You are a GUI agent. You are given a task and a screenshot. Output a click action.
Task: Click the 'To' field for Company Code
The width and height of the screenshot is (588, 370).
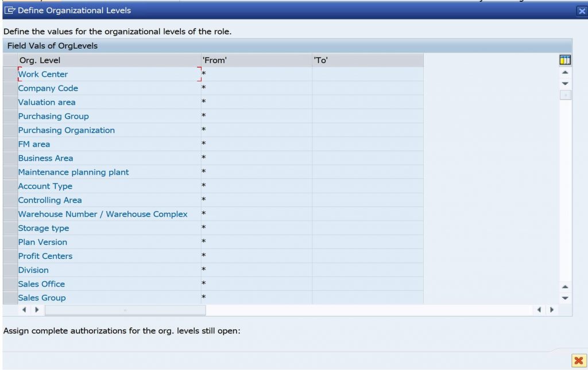tap(368, 88)
